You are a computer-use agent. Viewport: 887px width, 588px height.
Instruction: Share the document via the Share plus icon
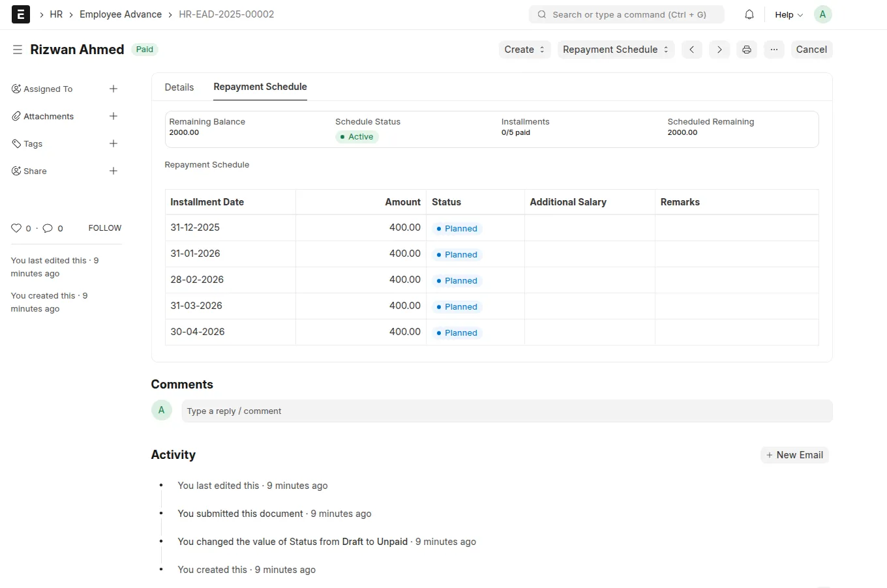pos(113,171)
